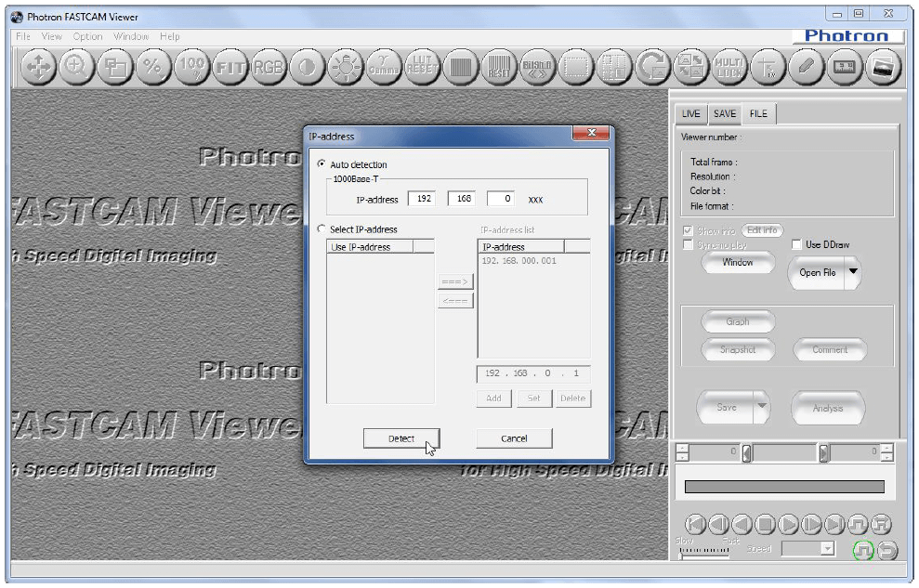Click the percent zoom toolbar icon

point(153,68)
